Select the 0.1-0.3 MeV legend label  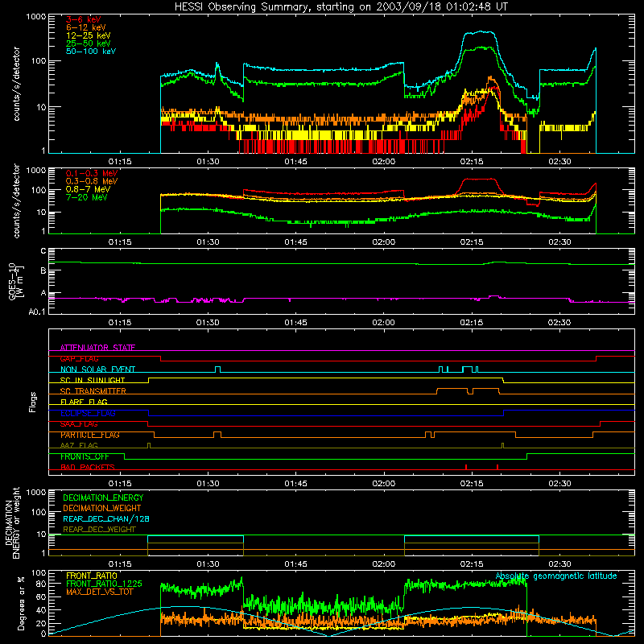tap(92, 173)
